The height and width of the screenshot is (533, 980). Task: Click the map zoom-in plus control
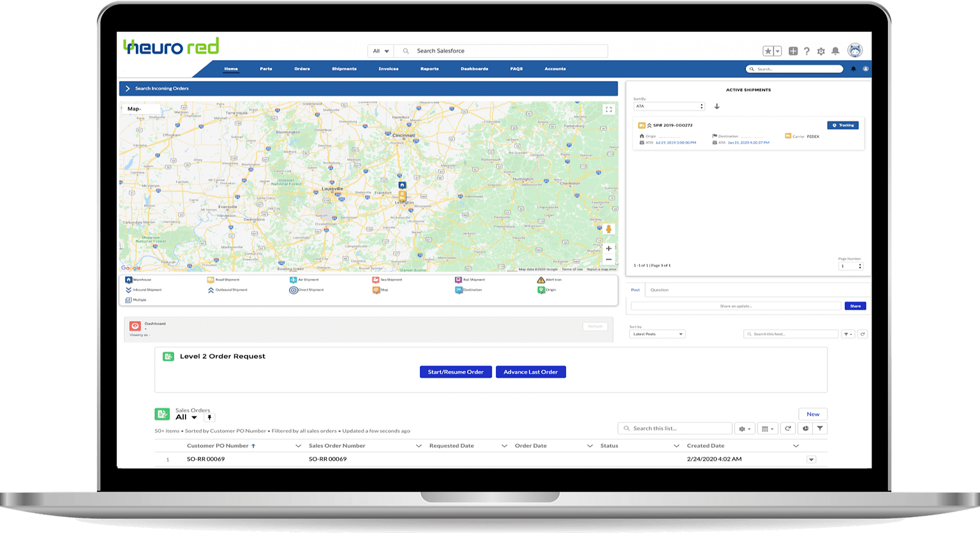pyautogui.click(x=608, y=248)
